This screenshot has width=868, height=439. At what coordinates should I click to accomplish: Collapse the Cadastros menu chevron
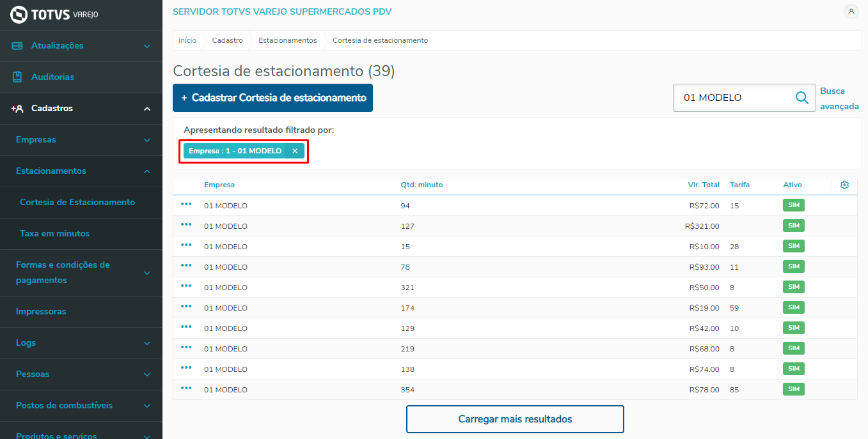pyautogui.click(x=147, y=109)
